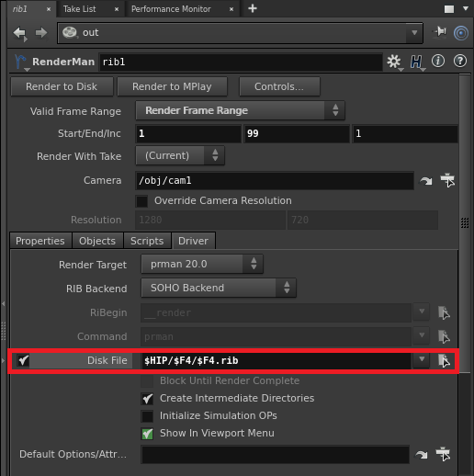Maximize the pane with square icon
The image size is (474, 476).
point(449,9)
